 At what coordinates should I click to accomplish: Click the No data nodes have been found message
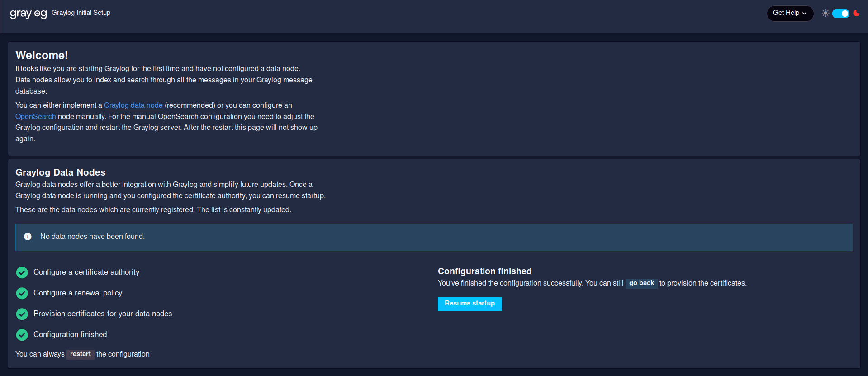point(92,237)
